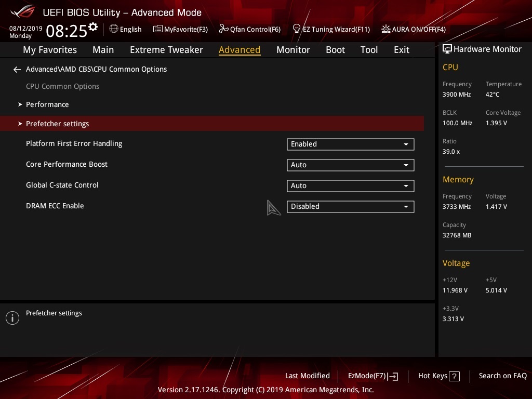The height and width of the screenshot is (399, 532).
Task: Click the Hardware Monitor screen icon
Action: coord(447,49)
